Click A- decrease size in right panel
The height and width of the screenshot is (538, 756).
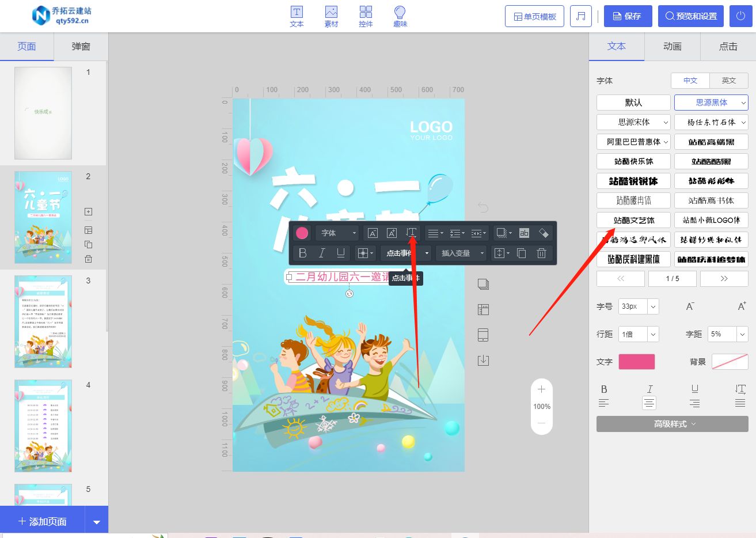[x=690, y=306]
